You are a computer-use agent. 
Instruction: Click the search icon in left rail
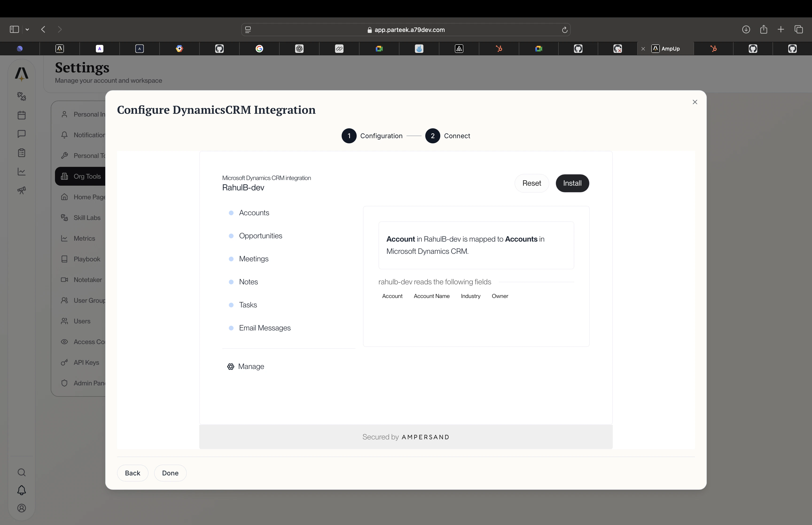pos(21,472)
